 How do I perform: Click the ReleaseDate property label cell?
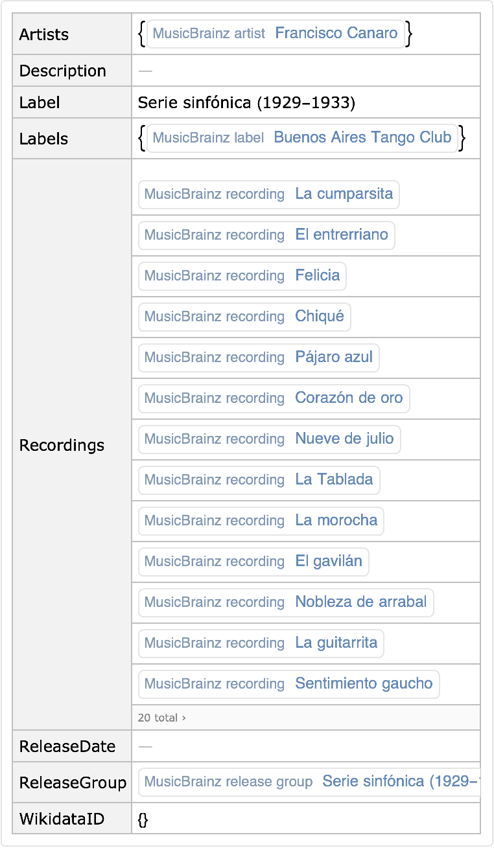pos(67,746)
